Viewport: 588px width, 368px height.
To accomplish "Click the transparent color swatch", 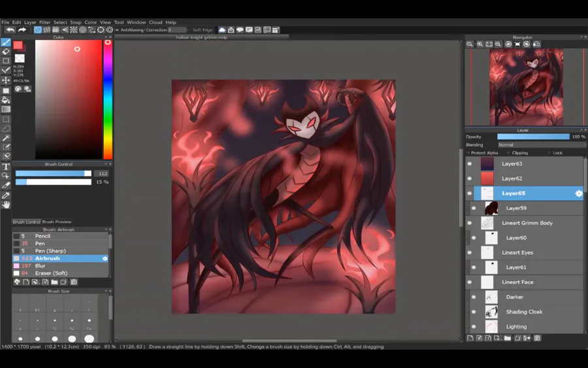I will tap(20, 59).
